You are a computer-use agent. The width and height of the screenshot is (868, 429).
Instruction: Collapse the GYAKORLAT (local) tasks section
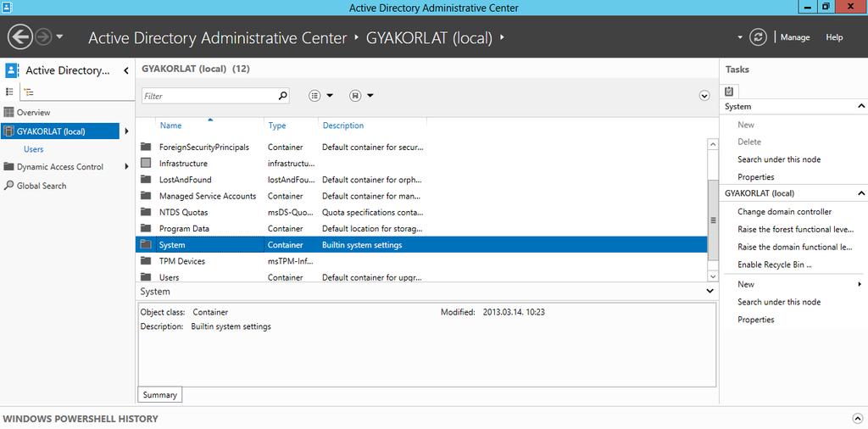tap(861, 193)
